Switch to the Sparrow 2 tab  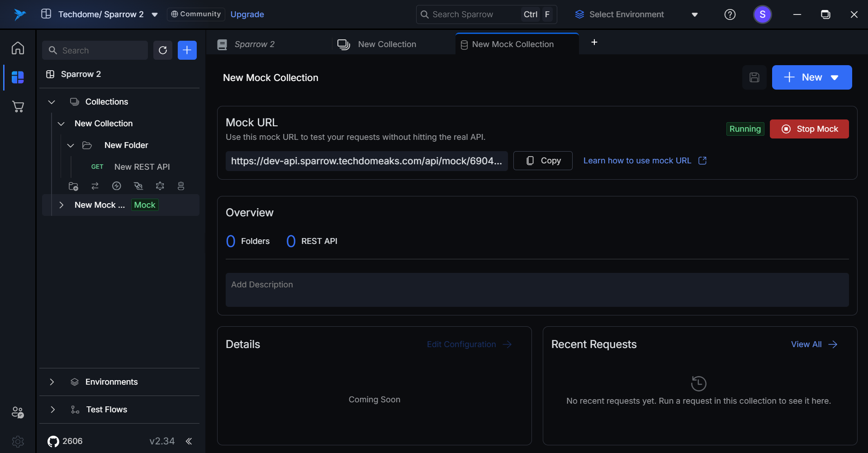coord(254,44)
